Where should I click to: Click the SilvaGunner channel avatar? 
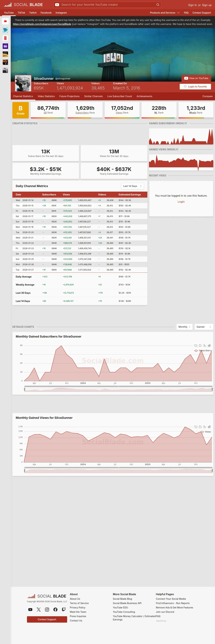point(23,83)
